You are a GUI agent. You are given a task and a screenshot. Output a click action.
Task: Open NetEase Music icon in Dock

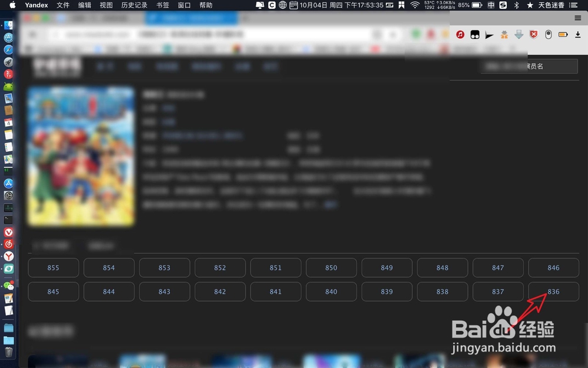tap(8, 244)
